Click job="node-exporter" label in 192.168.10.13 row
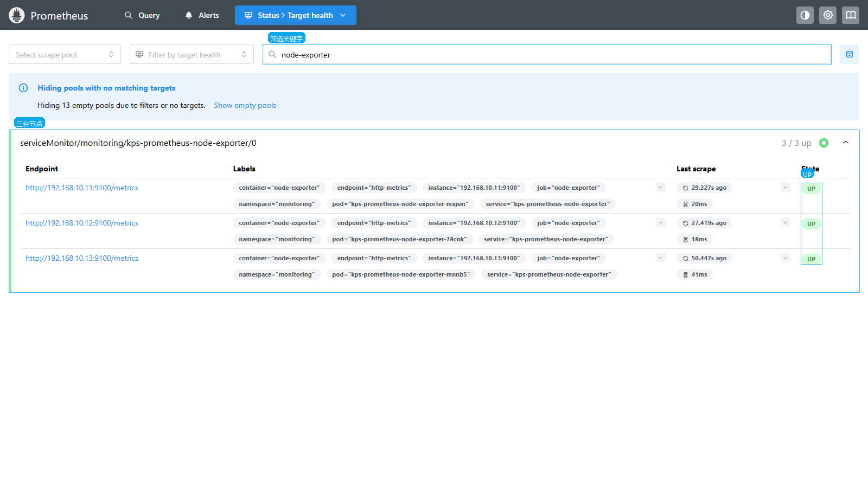Screen dimensions: 868x488 [x=569, y=258]
